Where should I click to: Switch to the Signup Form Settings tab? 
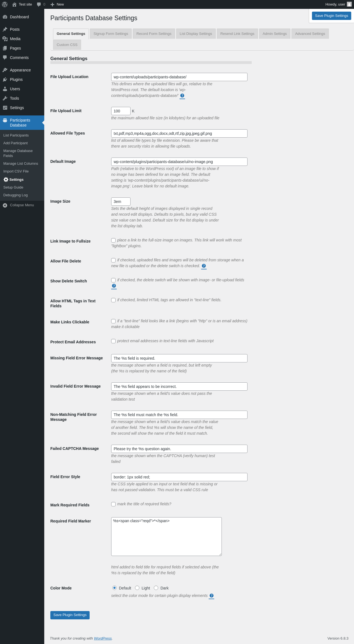pyautogui.click(x=111, y=34)
